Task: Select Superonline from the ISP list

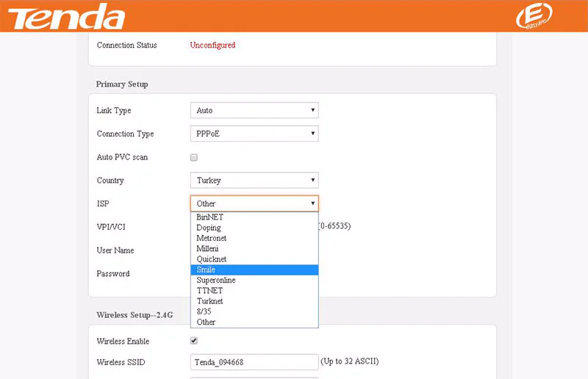Action: 254,280
